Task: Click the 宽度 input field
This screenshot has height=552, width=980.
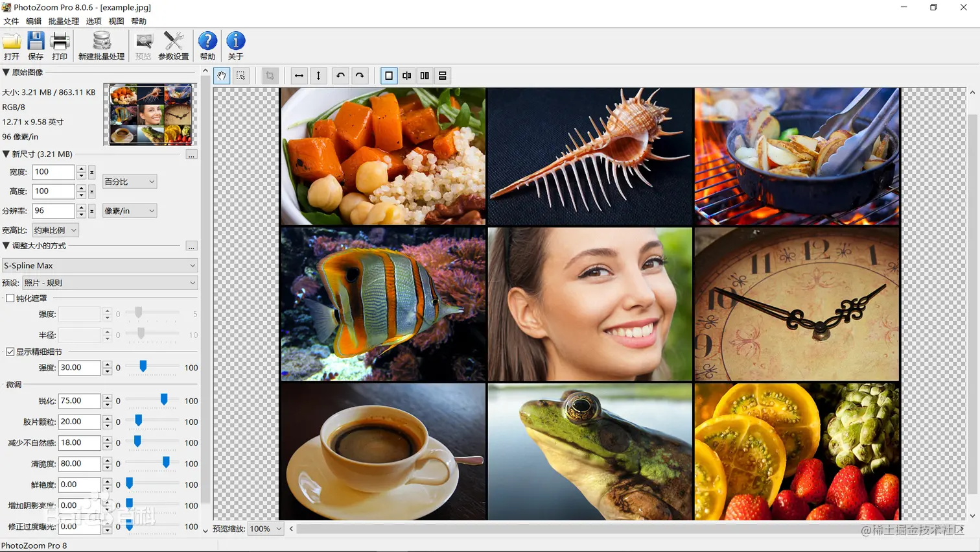Action: [x=54, y=172]
